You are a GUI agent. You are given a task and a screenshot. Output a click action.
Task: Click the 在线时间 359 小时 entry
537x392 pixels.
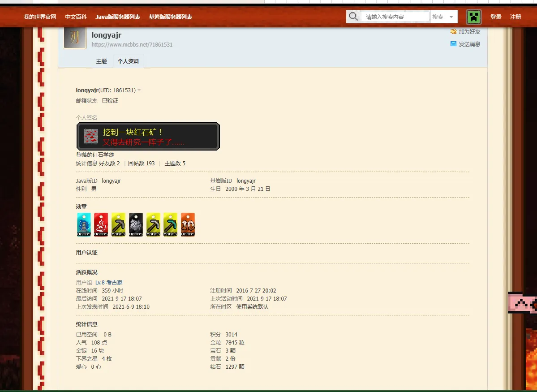coord(100,291)
